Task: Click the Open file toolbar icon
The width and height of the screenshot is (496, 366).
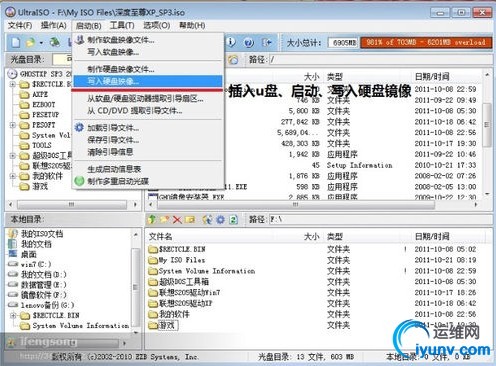Action: 30,42
